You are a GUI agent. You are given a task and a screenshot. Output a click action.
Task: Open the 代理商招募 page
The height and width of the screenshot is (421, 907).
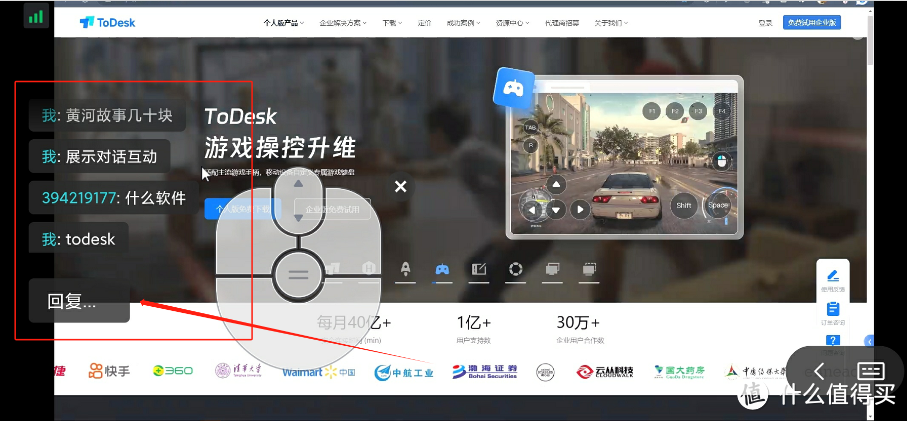562,23
